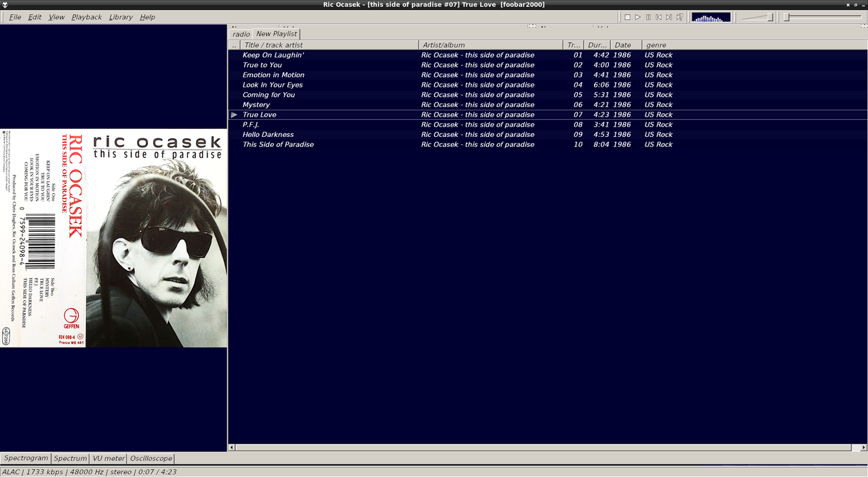868x477 pixels.
Task: Sort by Title / track artist column
Action: click(x=330, y=45)
